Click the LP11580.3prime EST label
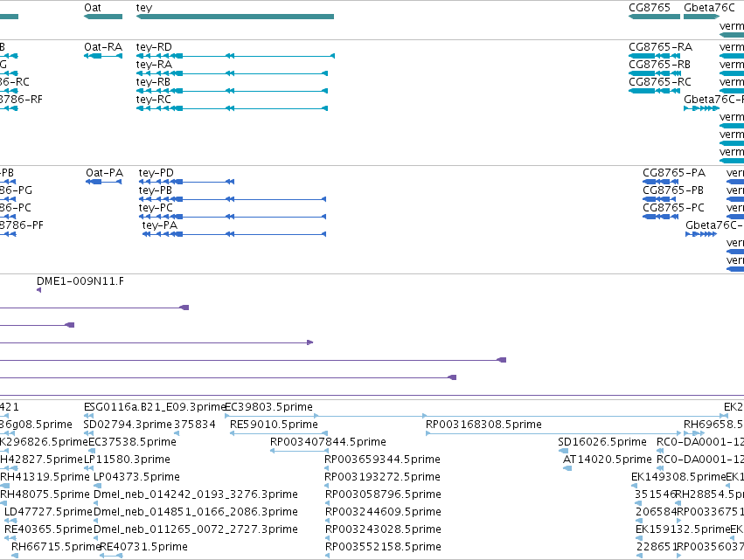Viewport: 744px width, 560px height. pyautogui.click(x=127, y=460)
